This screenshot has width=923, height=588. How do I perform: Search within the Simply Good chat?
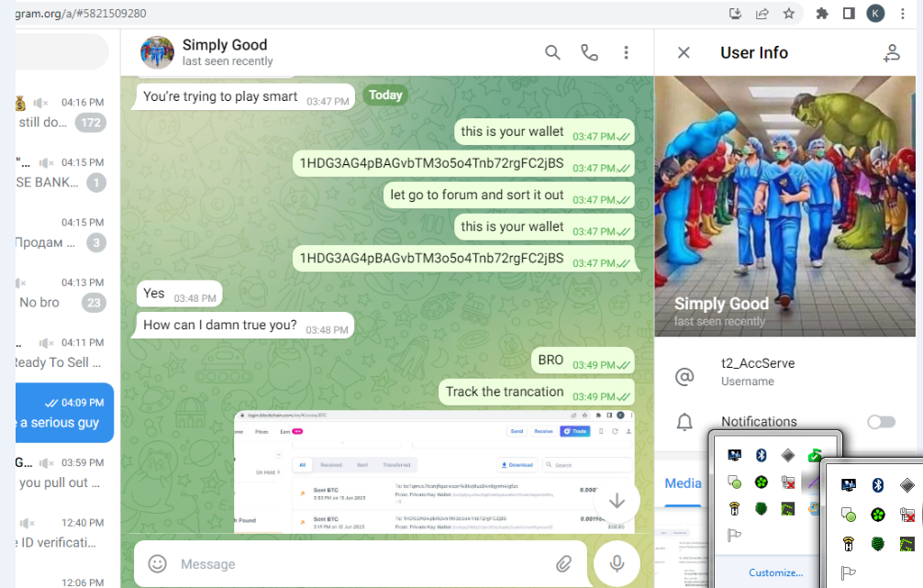pyautogui.click(x=552, y=53)
